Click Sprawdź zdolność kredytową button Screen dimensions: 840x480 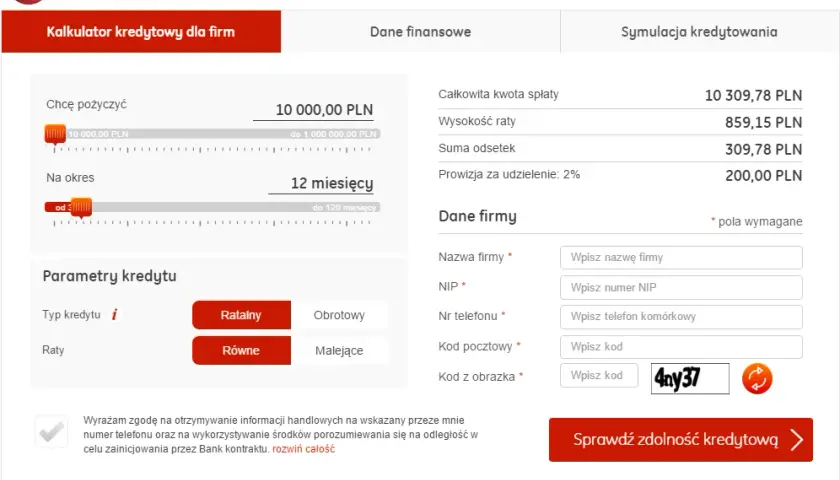point(681,440)
